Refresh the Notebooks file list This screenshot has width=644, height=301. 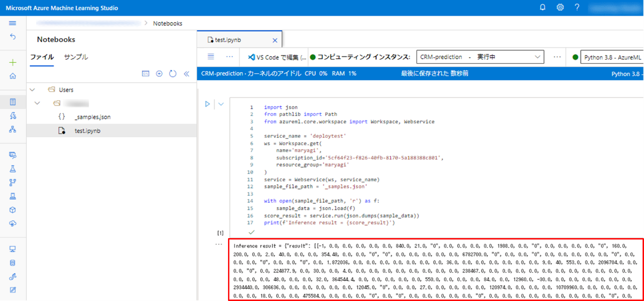point(173,74)
